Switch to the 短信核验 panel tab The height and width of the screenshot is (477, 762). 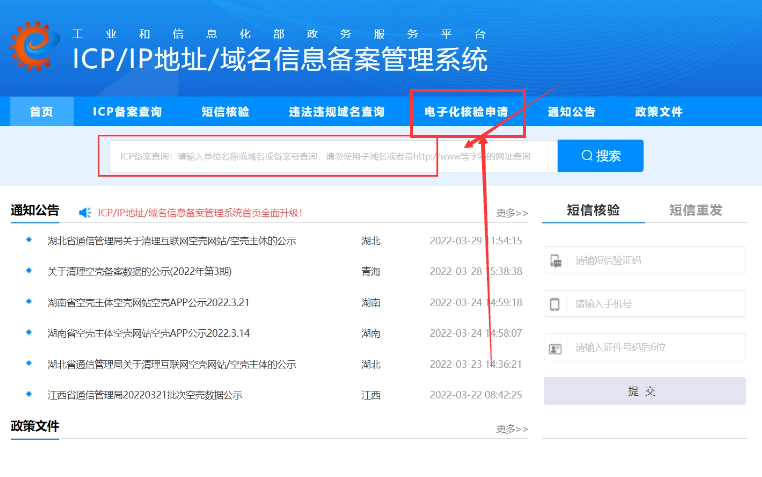click(x=593, y=210)
